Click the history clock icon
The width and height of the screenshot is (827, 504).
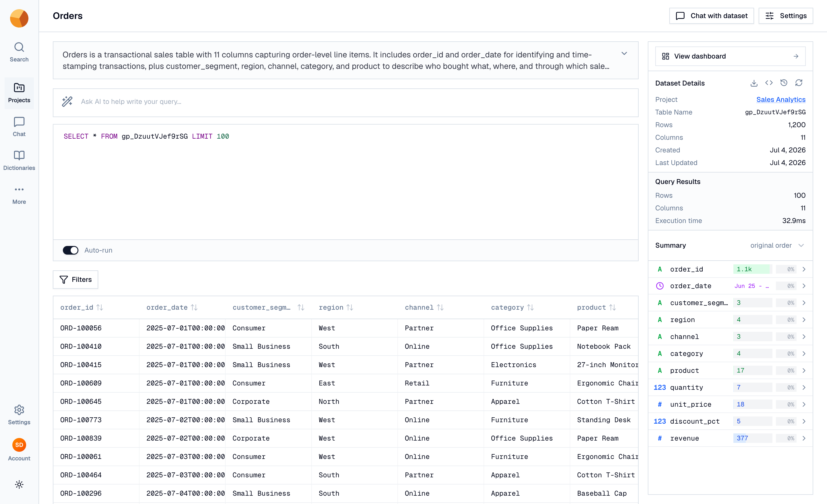[784, 83]
